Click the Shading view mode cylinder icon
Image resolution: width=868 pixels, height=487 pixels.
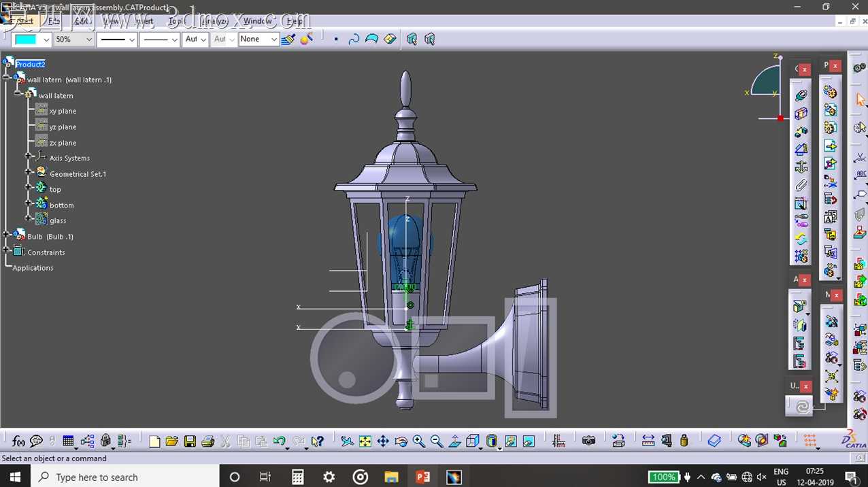point(492,441)
